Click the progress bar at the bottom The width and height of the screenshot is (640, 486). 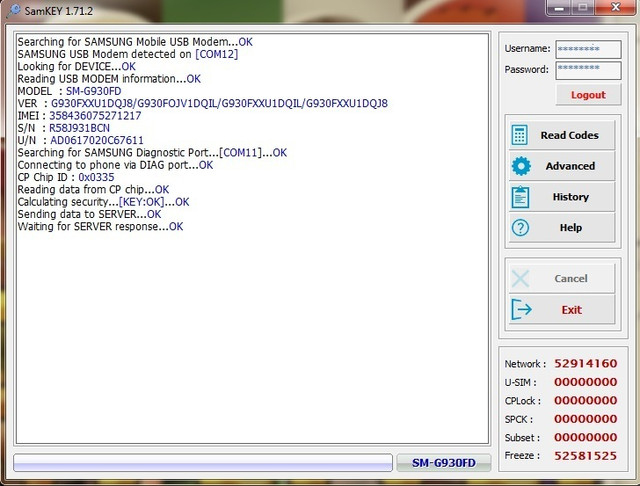[203, 463]
